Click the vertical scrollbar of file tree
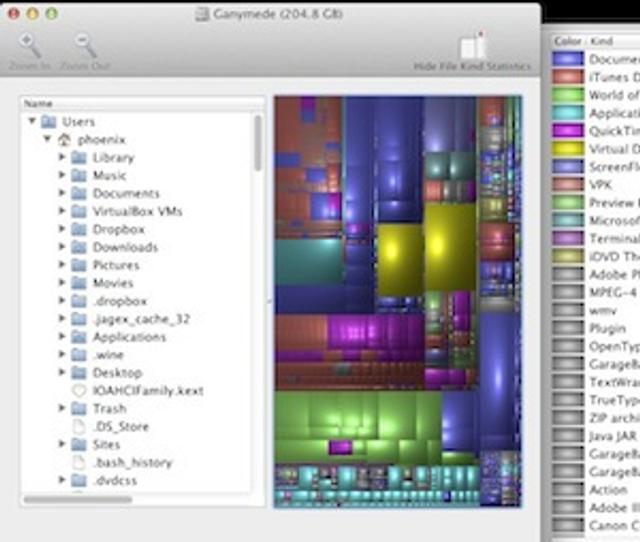The image size is (640, 542). pos(258,142)
